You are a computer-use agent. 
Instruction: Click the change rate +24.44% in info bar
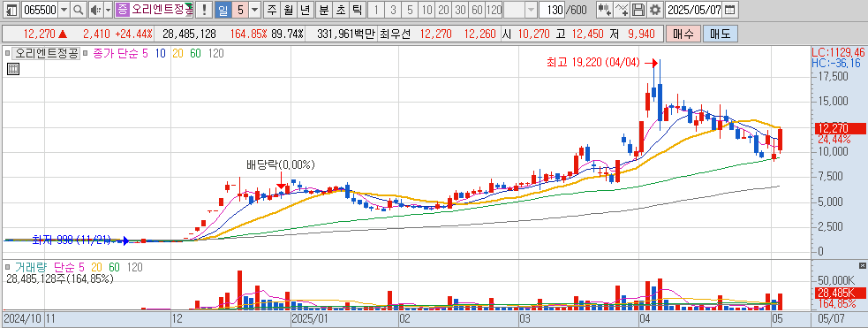coord(133,34)
